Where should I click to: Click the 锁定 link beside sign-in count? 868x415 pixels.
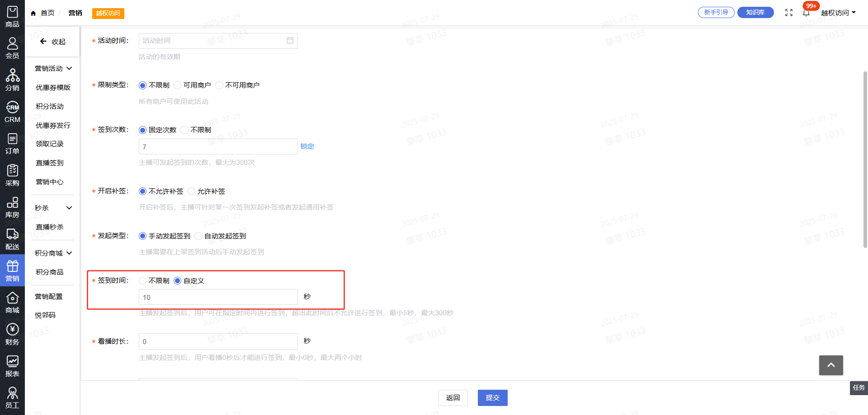coord(307,146)
